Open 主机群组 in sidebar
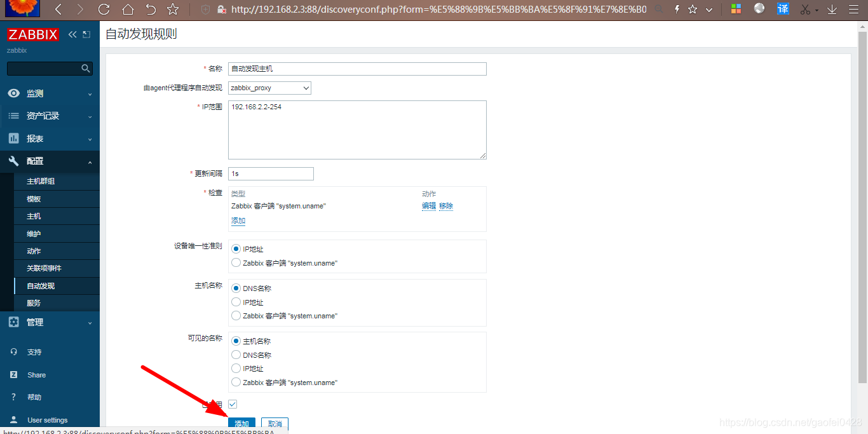The height and width of the screenshot is (434, 868). tap(41, 181)
